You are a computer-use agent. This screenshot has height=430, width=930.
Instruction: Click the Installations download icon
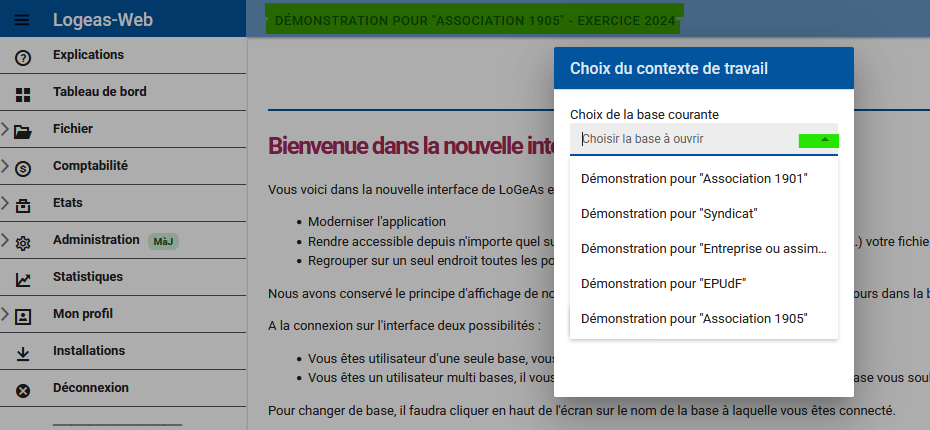coord(24,354)
